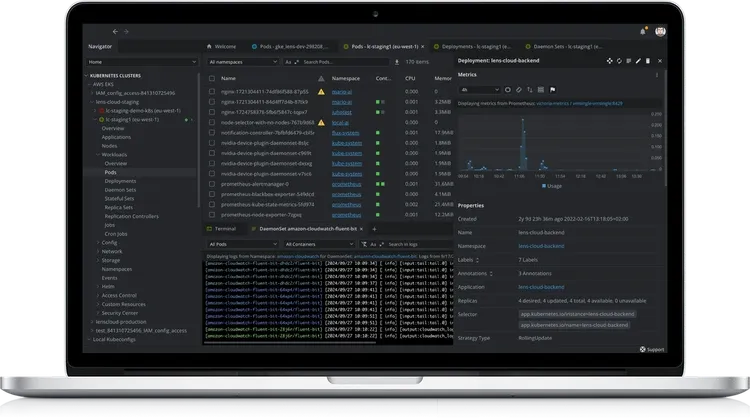Click the sort arrows icon in Metrics toolbar

tap(529, 89)
